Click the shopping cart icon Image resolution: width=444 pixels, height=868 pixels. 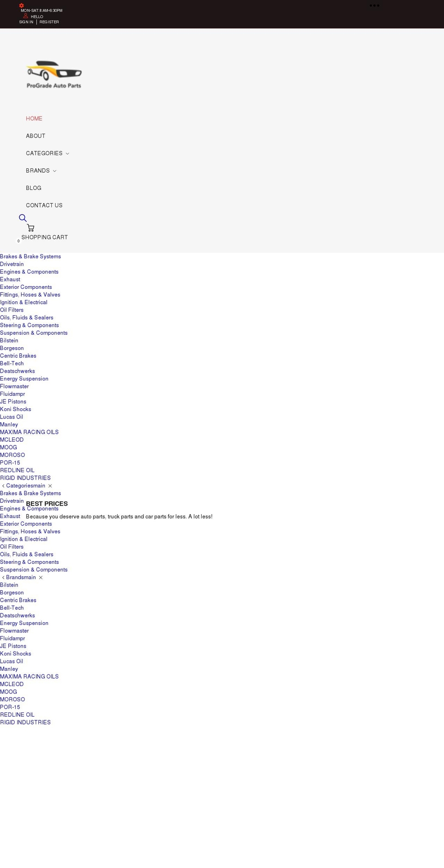tap(31, 228)
